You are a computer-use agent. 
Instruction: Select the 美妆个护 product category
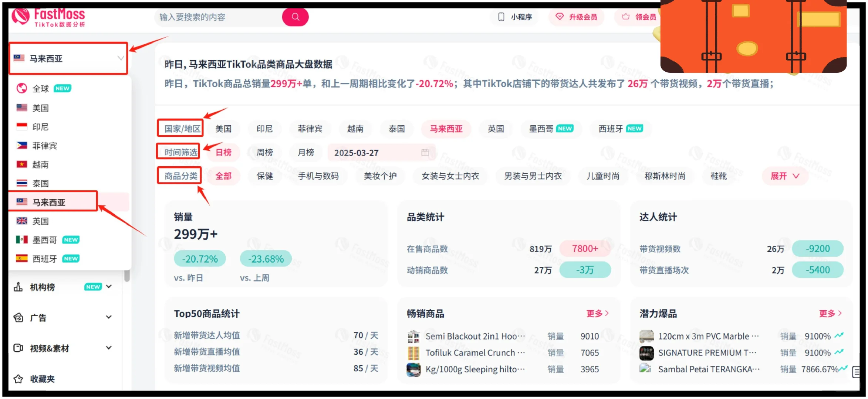point(380,176)
